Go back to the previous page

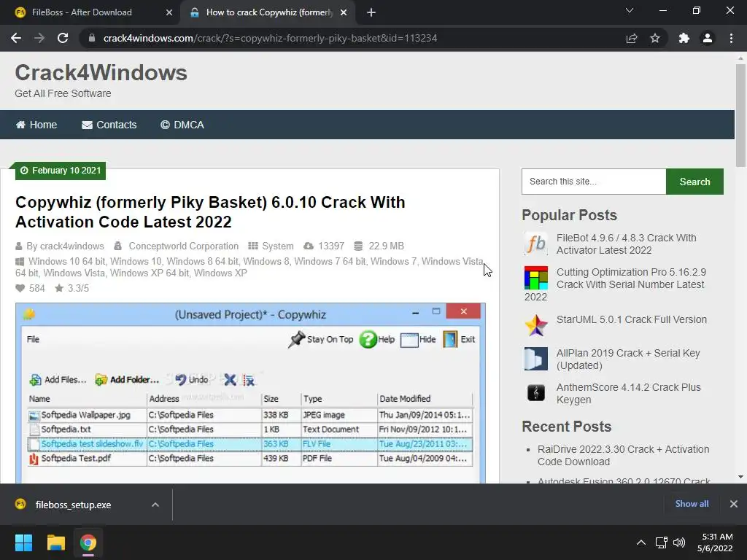pyautogui.click(x=16, y=38)
